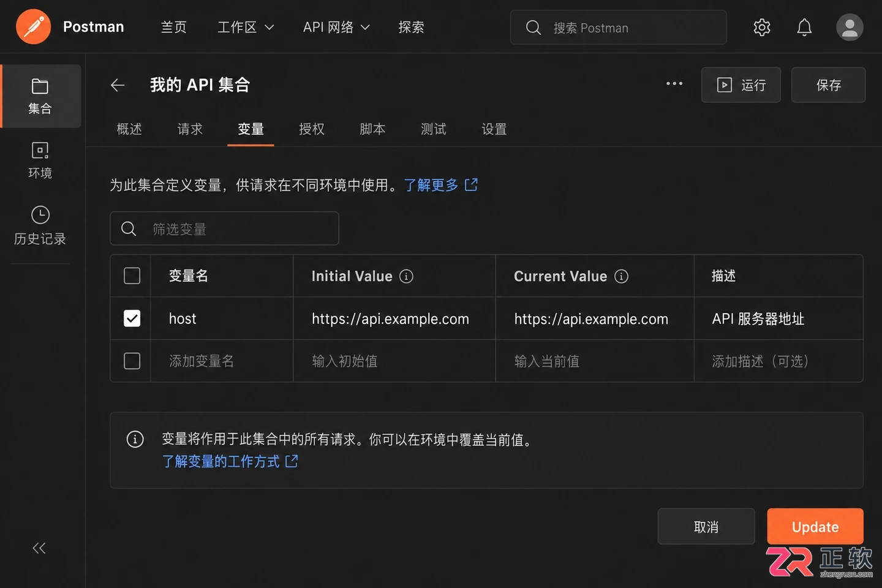Viewport: 882px width, 588px height.
Task: Click the Postman logo icon
Action: click(33, 27)
